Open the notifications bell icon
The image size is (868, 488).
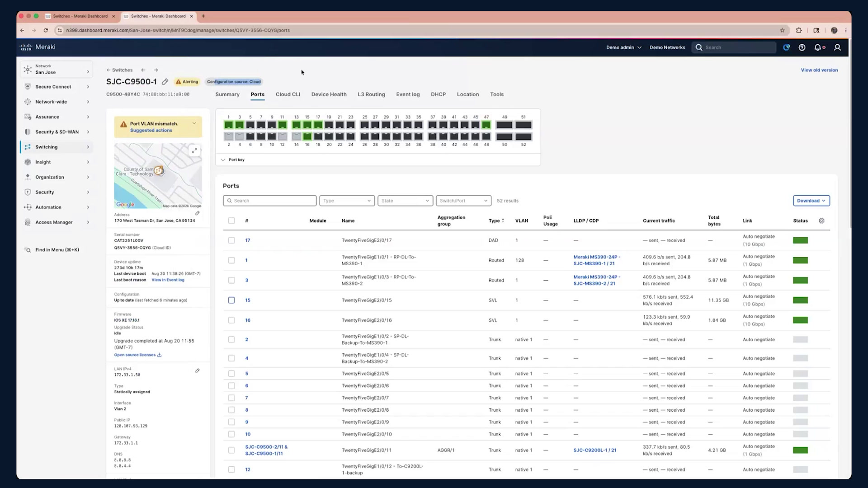click(x=818, y=47)
